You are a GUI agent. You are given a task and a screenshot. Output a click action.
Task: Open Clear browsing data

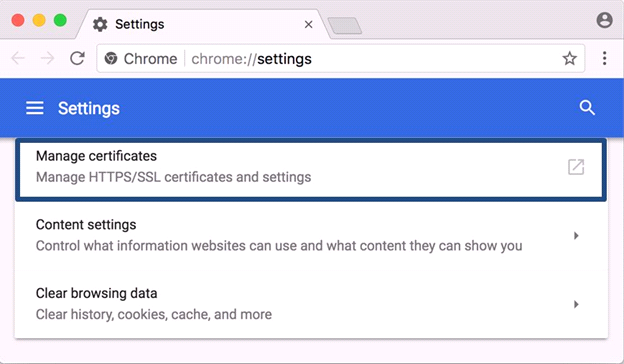(x=311, y=304)
